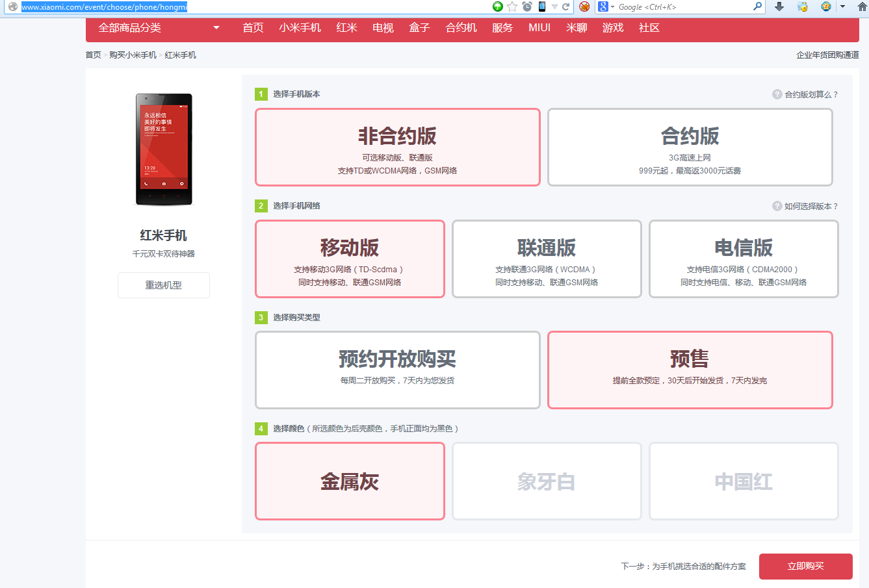Image resolution: width=869 pixels, height=588 pixels.
Task: Go to the browser home page icon
Action: pos(863,6)
